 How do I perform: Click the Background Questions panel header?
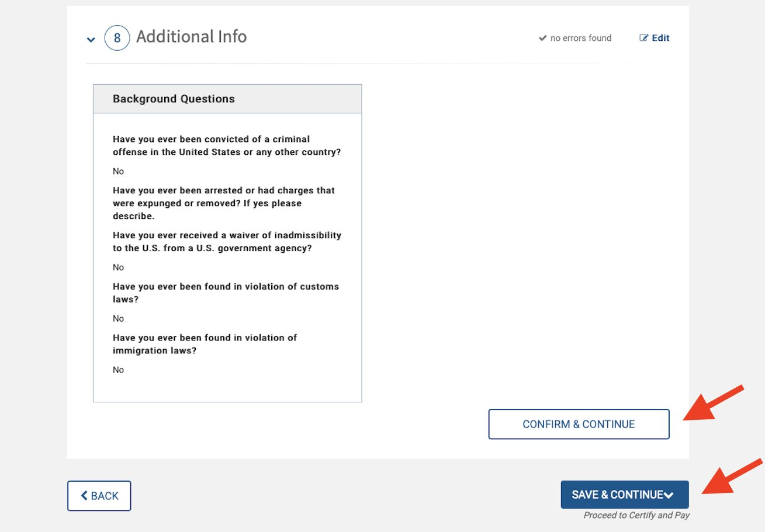(x=227, y=99)
